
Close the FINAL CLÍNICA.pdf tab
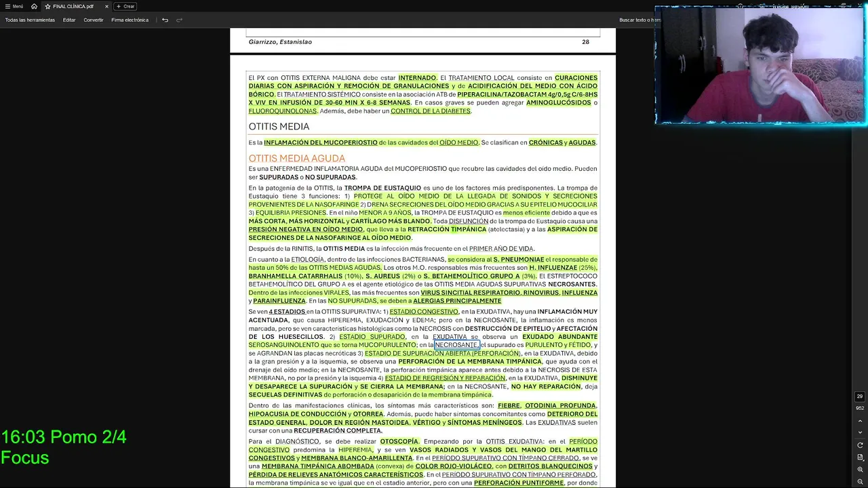pos(106,6)
